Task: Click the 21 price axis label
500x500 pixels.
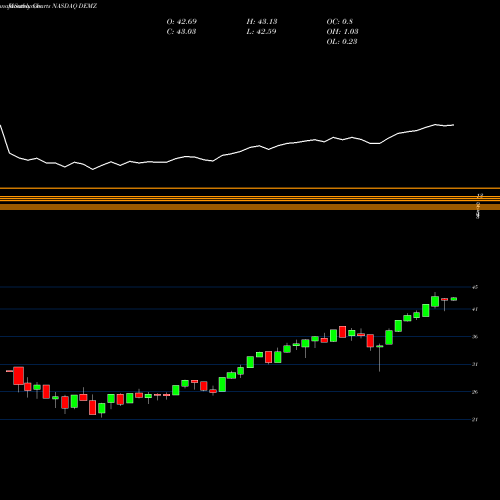Action: [x=475, y=420]
